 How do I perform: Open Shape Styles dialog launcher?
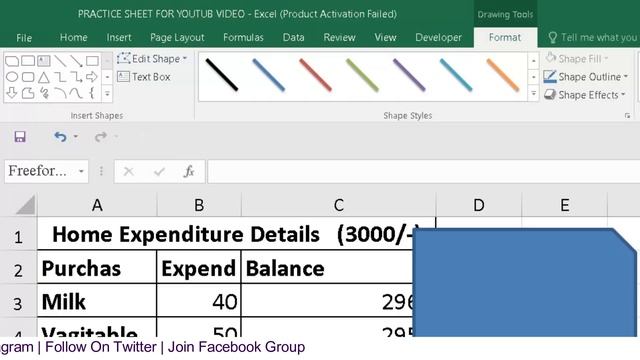(627, 116)
